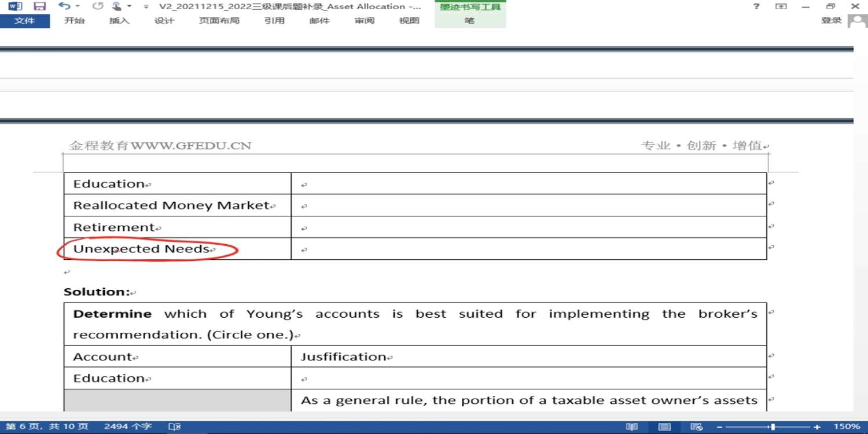Click empty cell beside 'Retirement'

pos(529,227)
